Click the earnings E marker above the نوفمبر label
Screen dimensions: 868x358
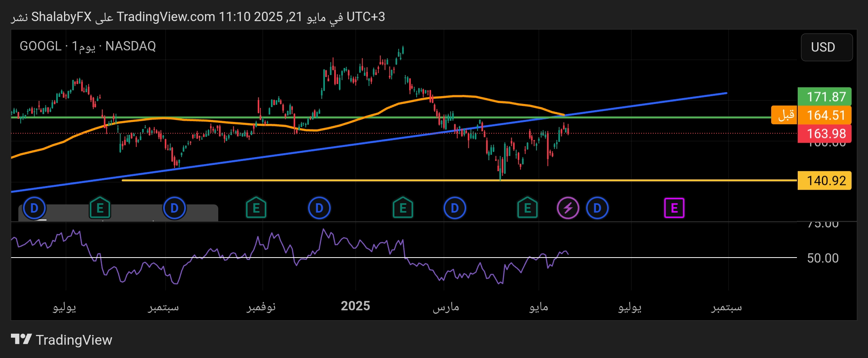tap(256, 208)
